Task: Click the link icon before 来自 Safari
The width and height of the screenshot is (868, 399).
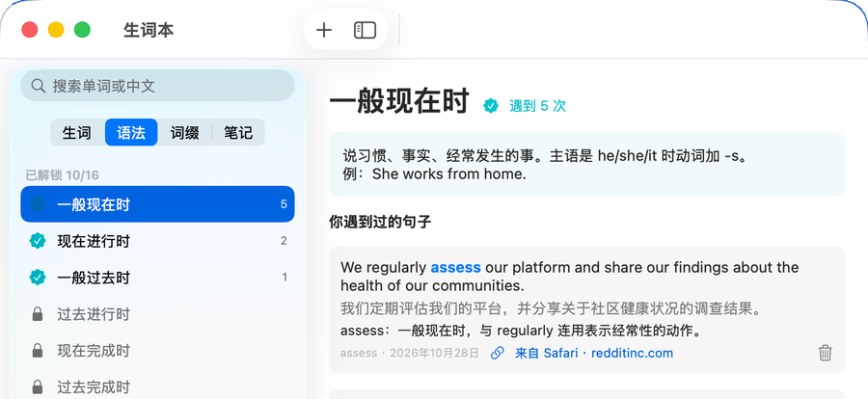Action: [497, 353]
